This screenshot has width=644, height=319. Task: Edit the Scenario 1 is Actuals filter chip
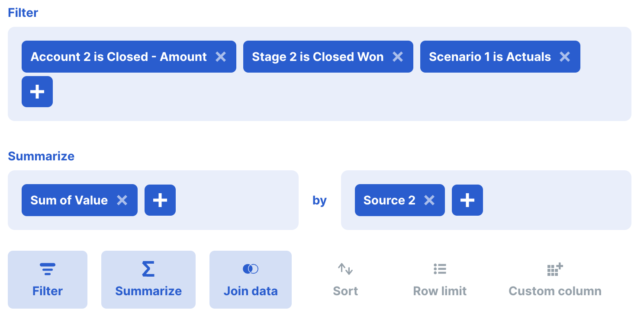[x=489, y=57]
